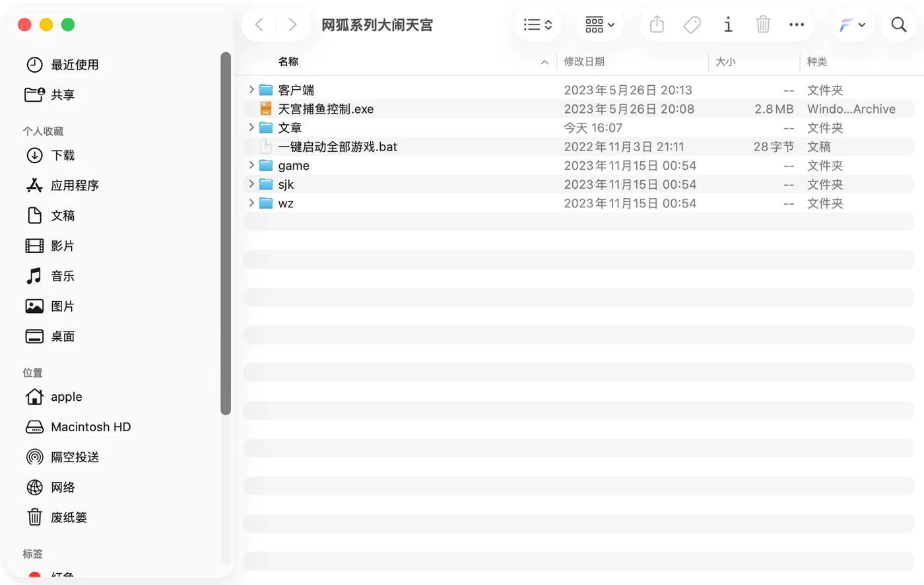Open 影片 in the sidebar
This screenshot has height=585, width=924.
[x=50, y=246]
